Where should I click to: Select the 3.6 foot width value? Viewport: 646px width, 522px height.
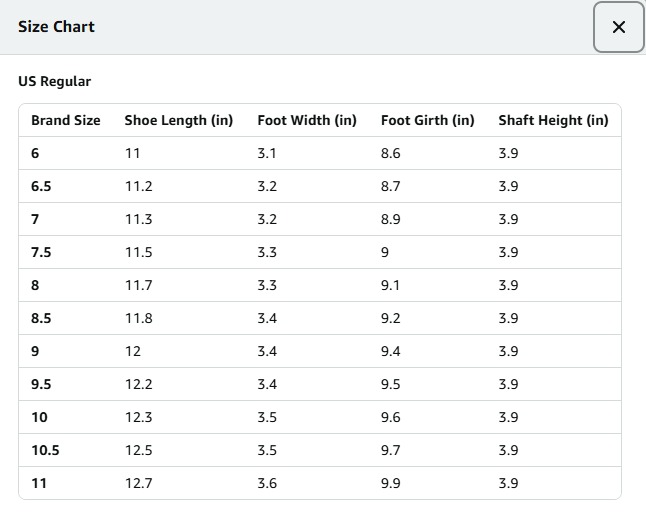(x=267, y=483)
